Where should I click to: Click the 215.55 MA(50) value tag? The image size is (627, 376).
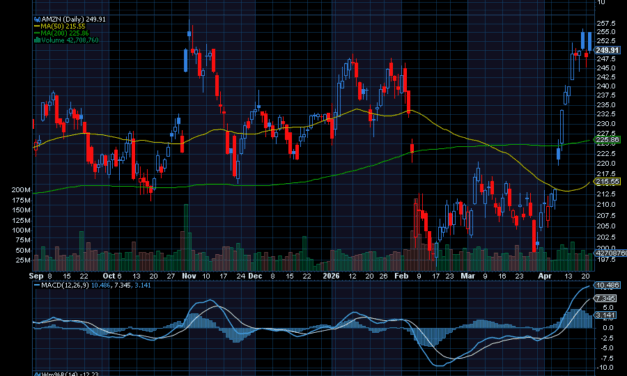coord(607,182)
